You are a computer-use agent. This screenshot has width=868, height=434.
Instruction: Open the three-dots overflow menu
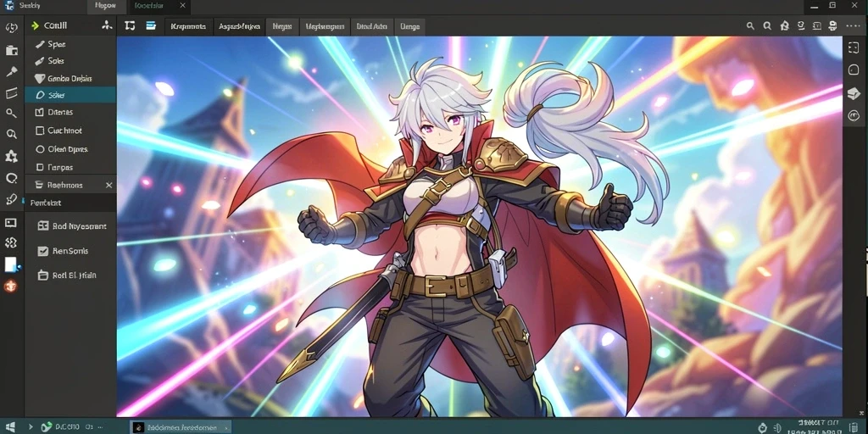tap(853, 26)
